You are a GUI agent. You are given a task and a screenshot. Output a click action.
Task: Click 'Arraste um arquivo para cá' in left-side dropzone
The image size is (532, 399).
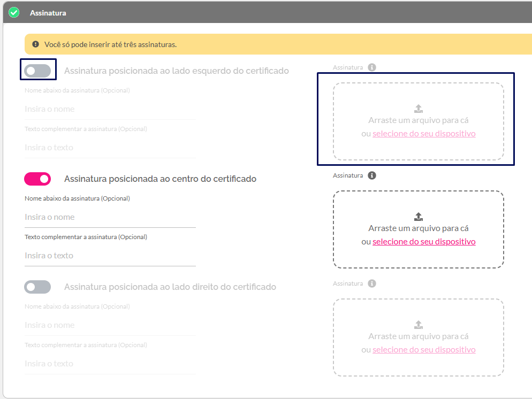[419, 120]
